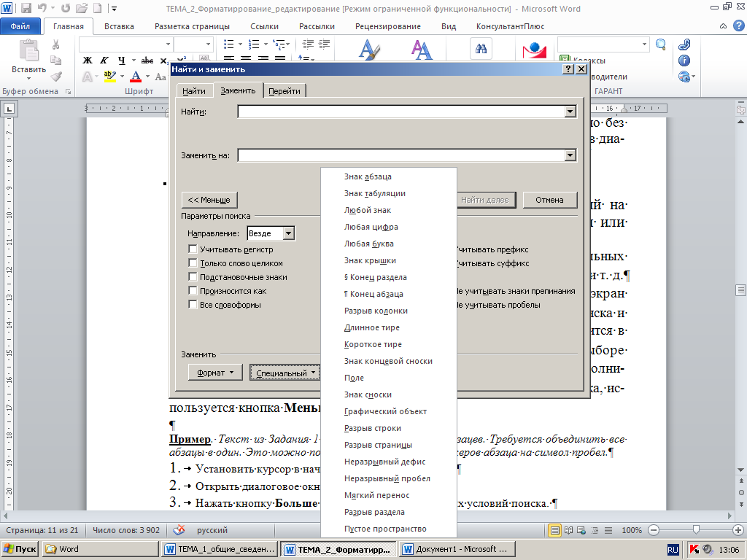Click the blue info icon in Garant group

[684, 61]
